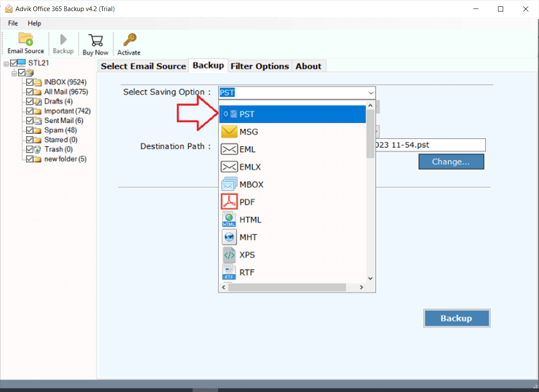
Task: Click the INBOX folder icon
Action: [38, 82]
